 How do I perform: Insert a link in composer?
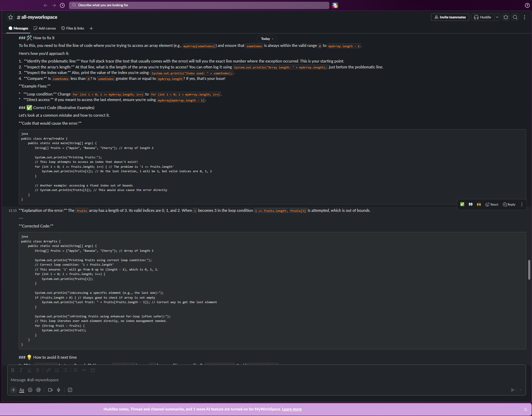(x=49, y=370)
